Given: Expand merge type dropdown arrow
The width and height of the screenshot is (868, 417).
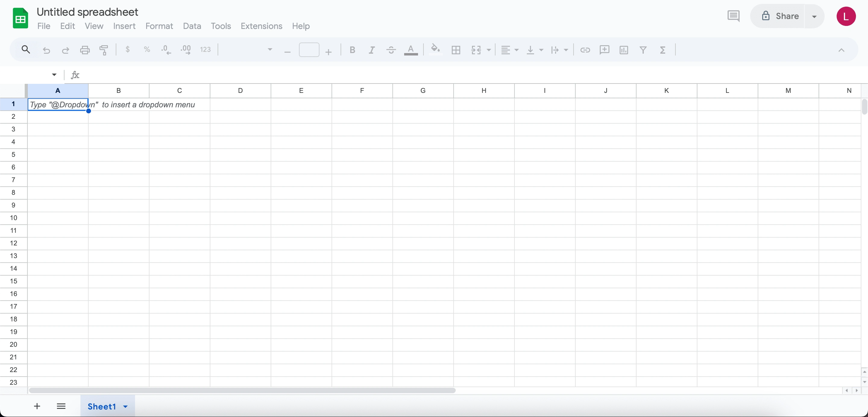Looking at the screenshot, I should coord(489,50).
